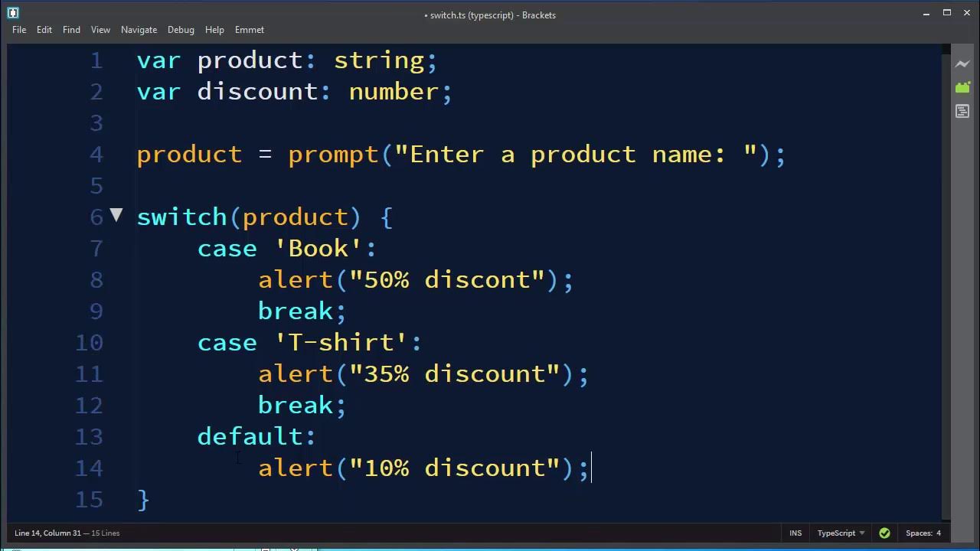Toggle INS insert/overwrite mode
The height and width of the screenshot is (551, 980).
[x=795, y=533]
